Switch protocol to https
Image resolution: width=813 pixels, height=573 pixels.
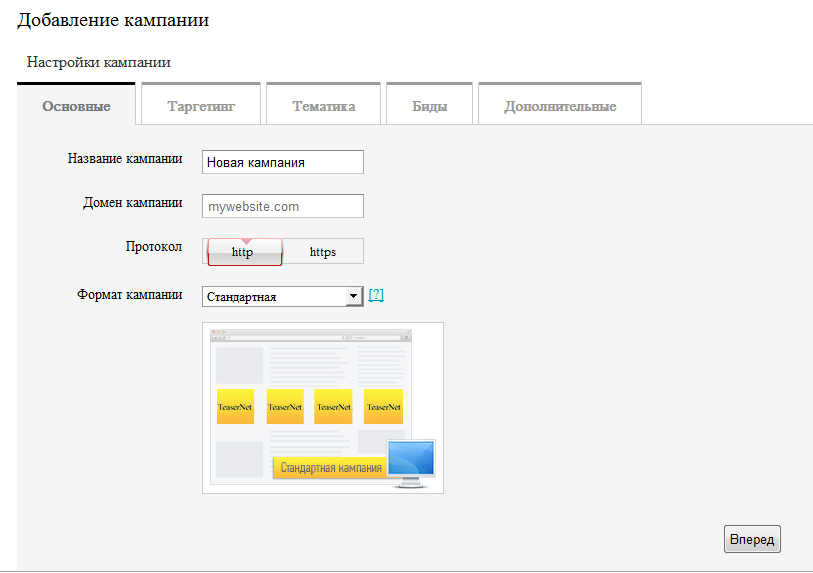[323, 252]
